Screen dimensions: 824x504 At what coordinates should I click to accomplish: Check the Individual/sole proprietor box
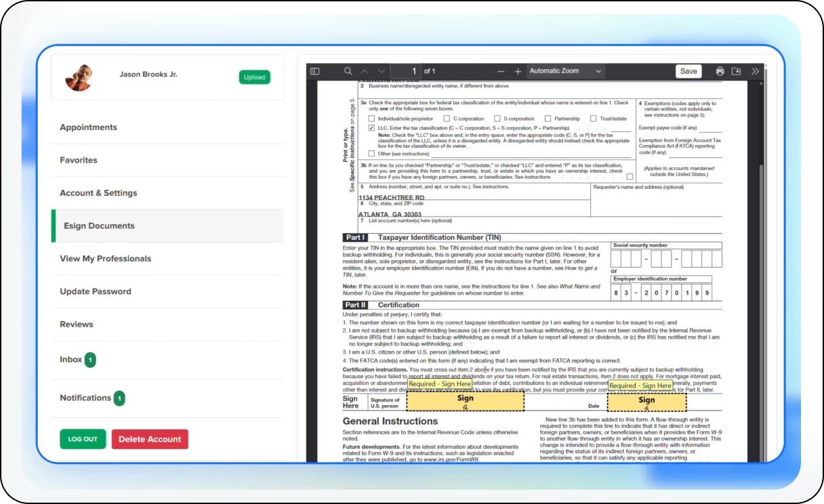371,119
